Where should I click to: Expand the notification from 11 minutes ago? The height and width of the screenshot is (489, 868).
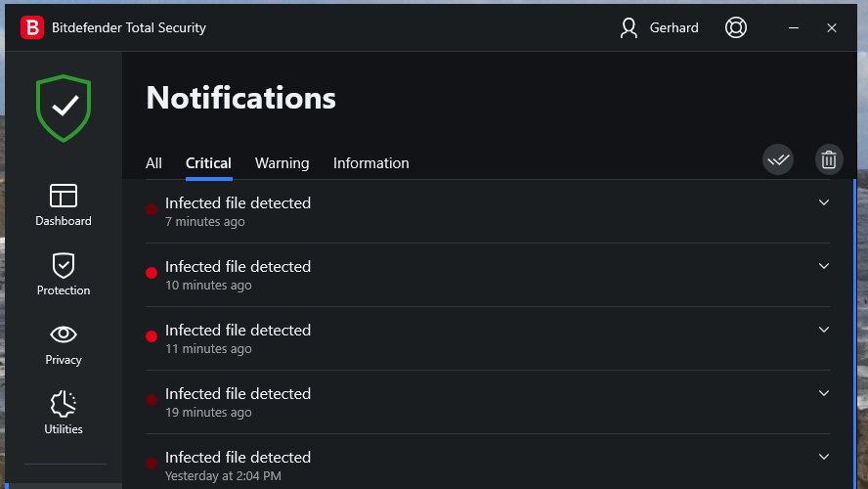(823, 330)
